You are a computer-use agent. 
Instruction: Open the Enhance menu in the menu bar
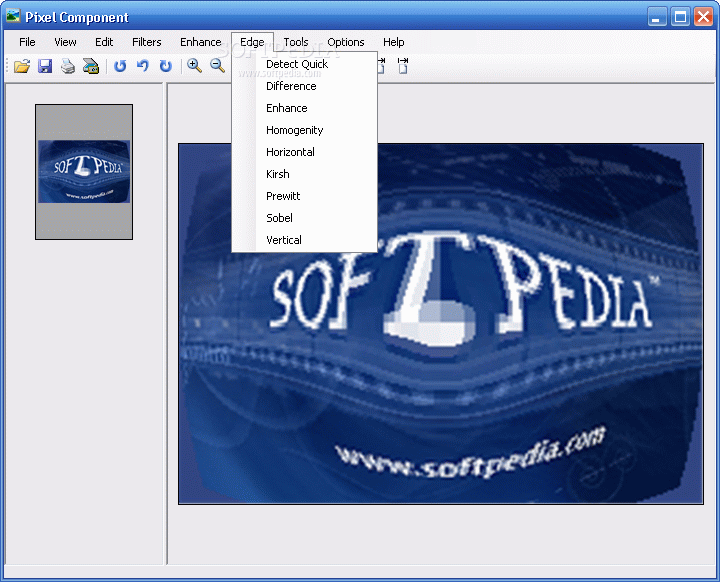pyautogui.click(x=201, y=42)
